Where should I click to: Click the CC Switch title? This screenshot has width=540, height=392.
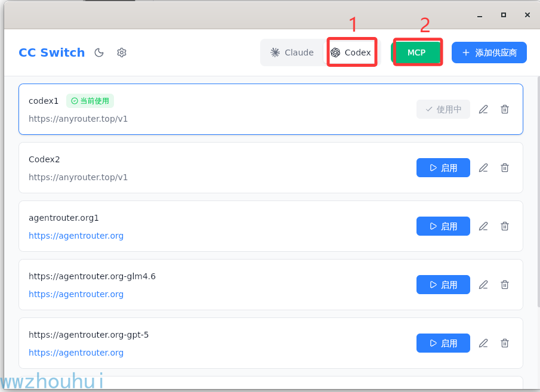point(52,53)
